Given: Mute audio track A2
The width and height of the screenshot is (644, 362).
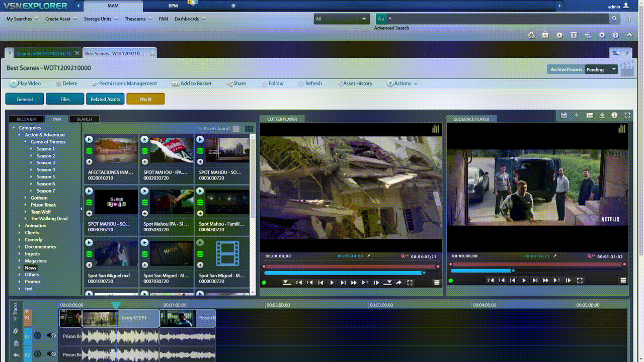Looking at the screenshot, I should click(51, 354).
